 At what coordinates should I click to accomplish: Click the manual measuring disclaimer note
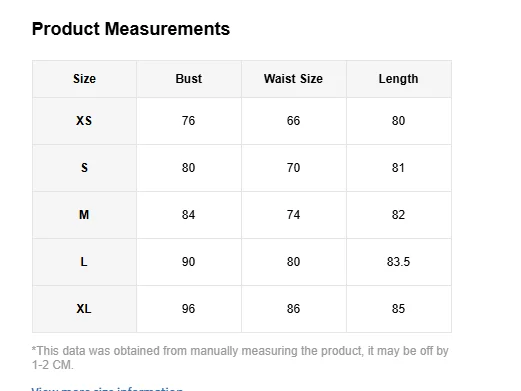[240, 358]
